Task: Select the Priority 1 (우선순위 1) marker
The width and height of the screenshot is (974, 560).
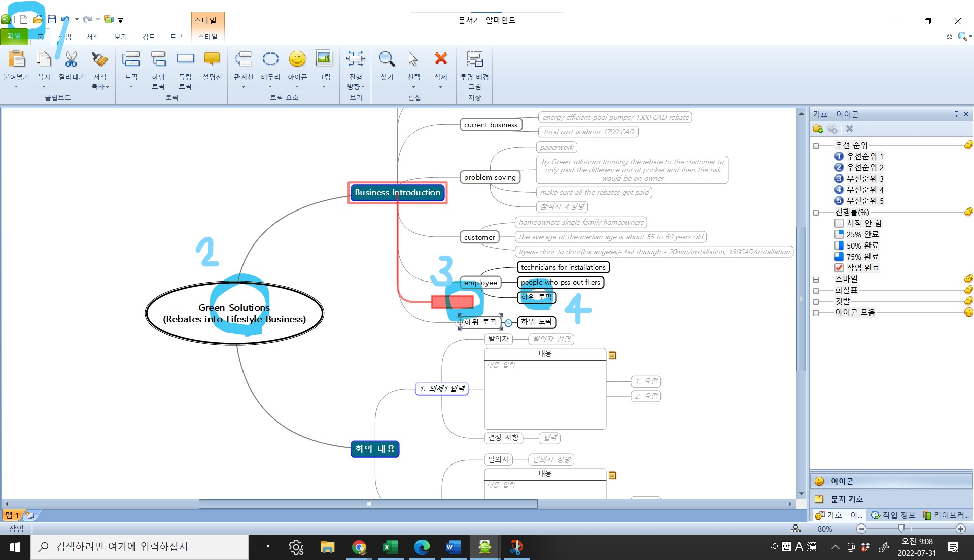Action: [859, 156]
